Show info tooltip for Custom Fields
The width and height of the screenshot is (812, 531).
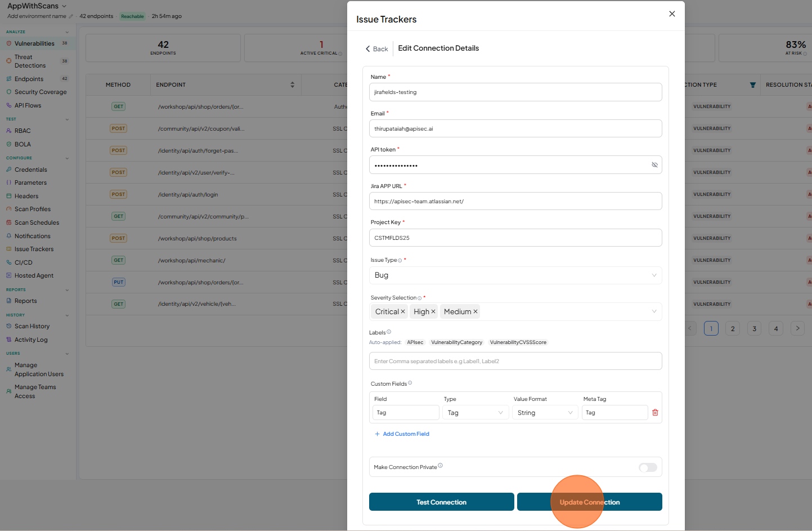(410, 383)
